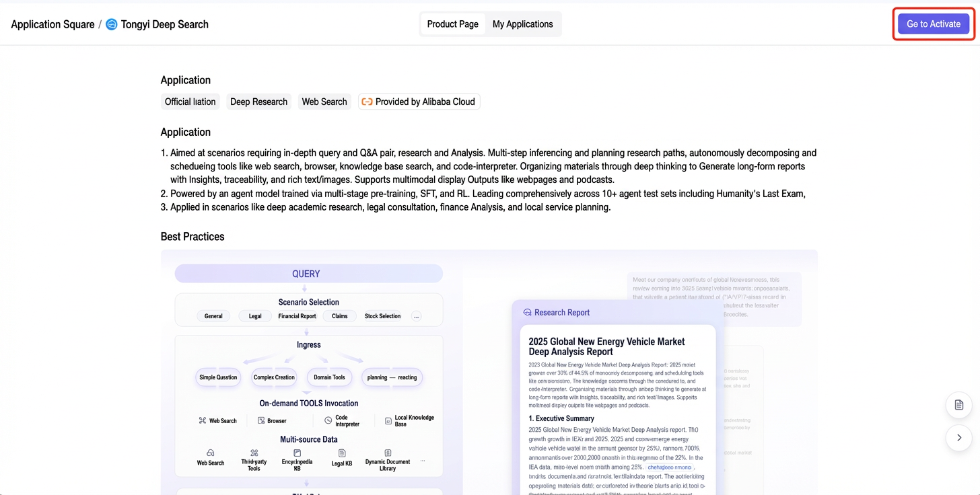Select the Web Search tag chip
The image size is (980, 495).
[324, 102]
